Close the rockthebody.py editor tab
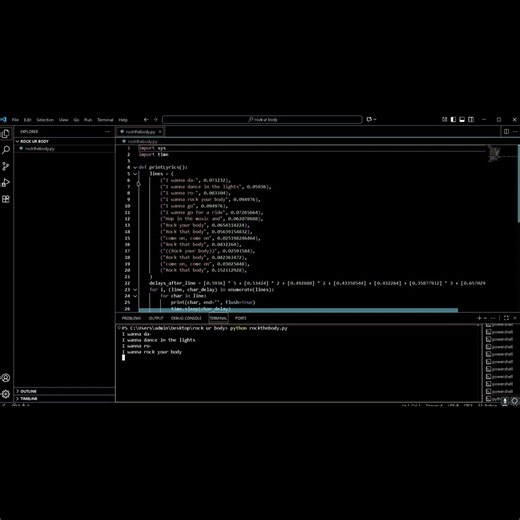The image size is (520, 520). [x=160, y=132]
